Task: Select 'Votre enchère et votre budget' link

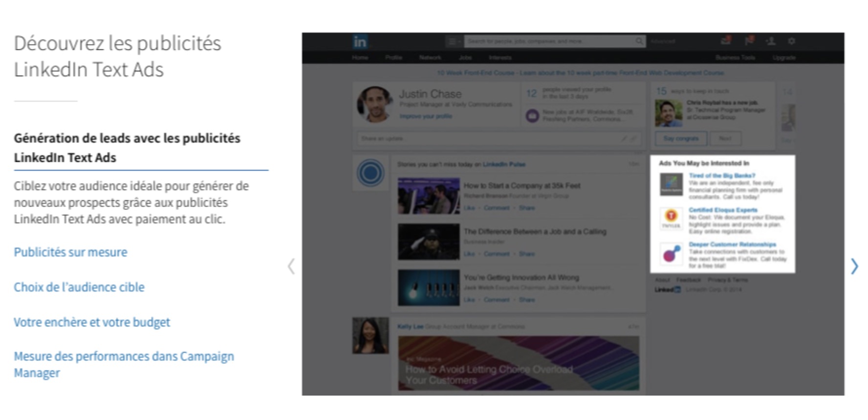Action: click(x=92, y=322)
